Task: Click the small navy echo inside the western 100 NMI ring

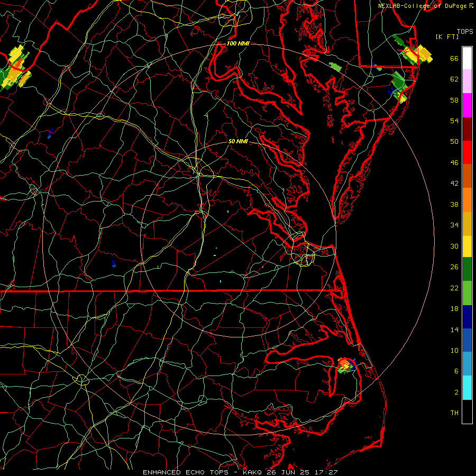Action: tap(114, 263)
